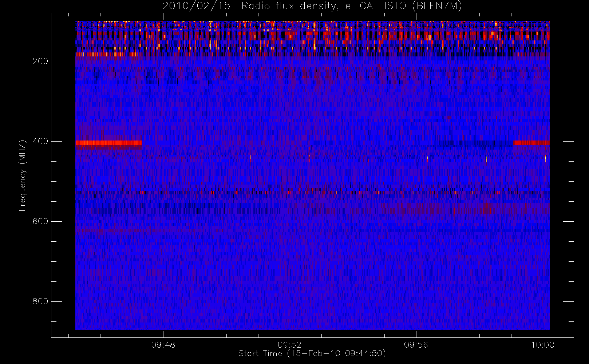
Task: Click the 'Start Time (15-Feb-10 09:44:50)' axis label
Action: coord(312,353)
